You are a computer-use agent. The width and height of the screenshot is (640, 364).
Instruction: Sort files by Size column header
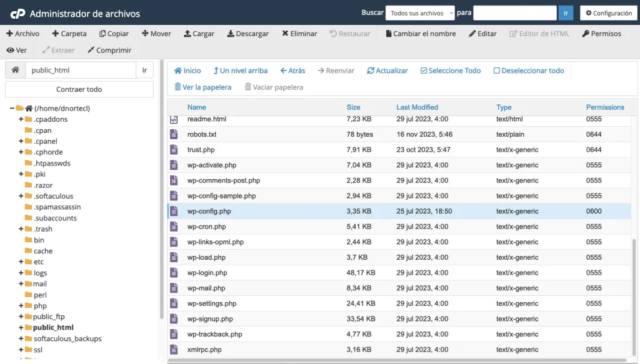pos(354,107)
